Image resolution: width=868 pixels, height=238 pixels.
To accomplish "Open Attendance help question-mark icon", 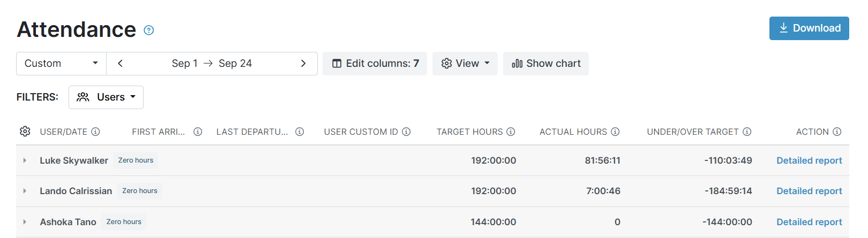I will pyautogui.click(x=149, y=30).
